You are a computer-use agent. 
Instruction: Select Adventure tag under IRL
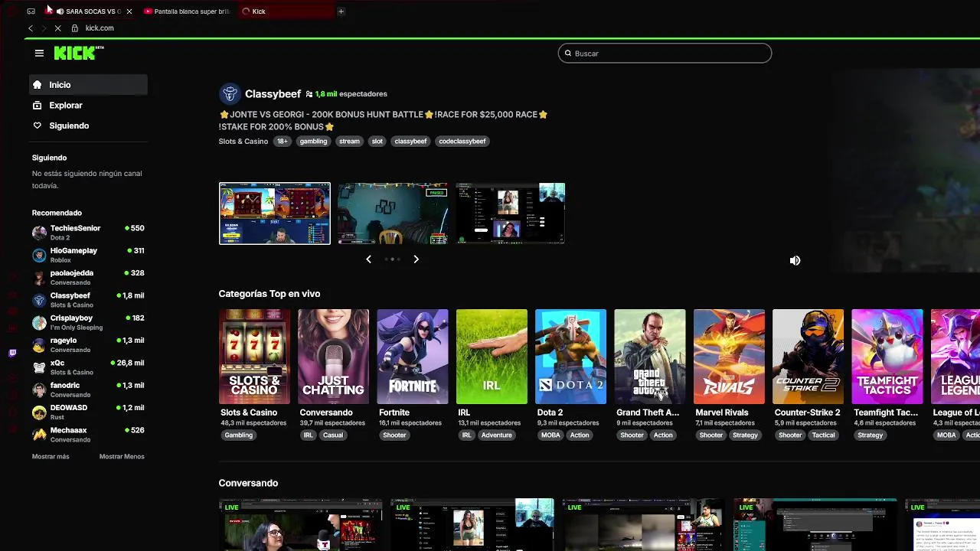point(496,435)
